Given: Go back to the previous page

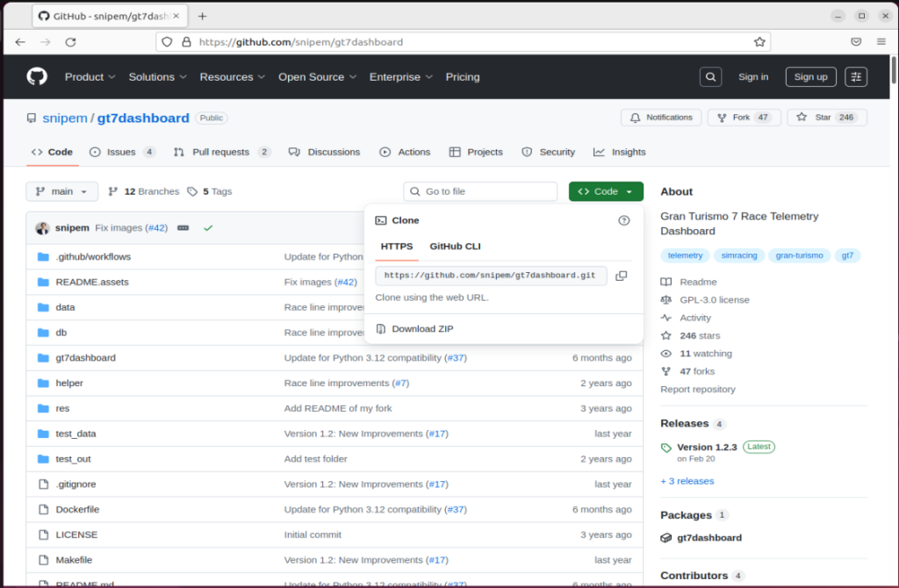Looking at the screenshot, I should pos(20,42).
